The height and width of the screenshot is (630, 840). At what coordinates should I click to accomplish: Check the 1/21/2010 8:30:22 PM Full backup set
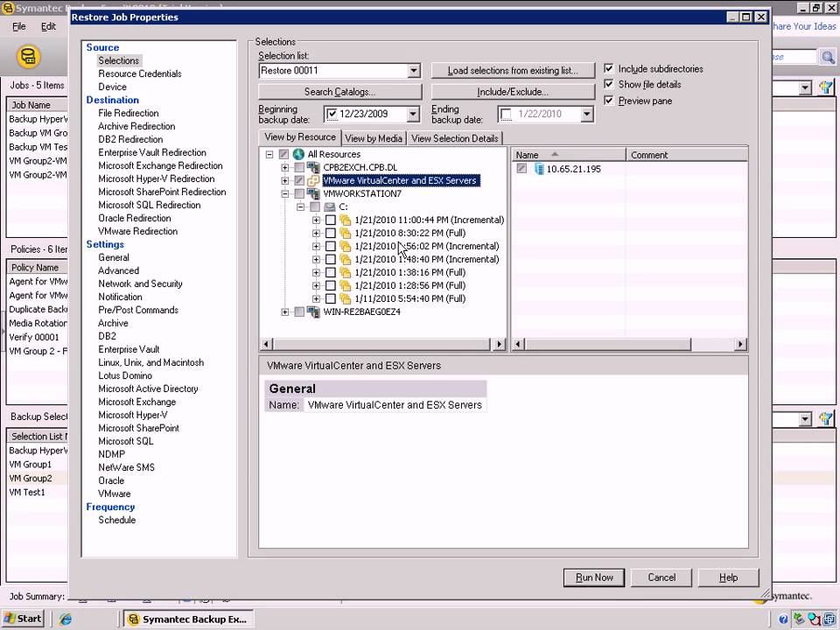point(331,233)
